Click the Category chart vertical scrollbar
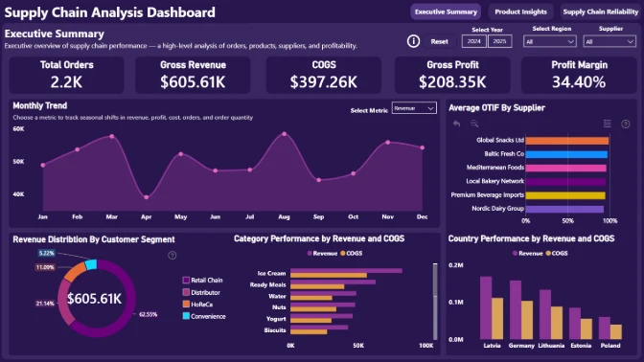This screenshot has width=644, height=362. 435,302
